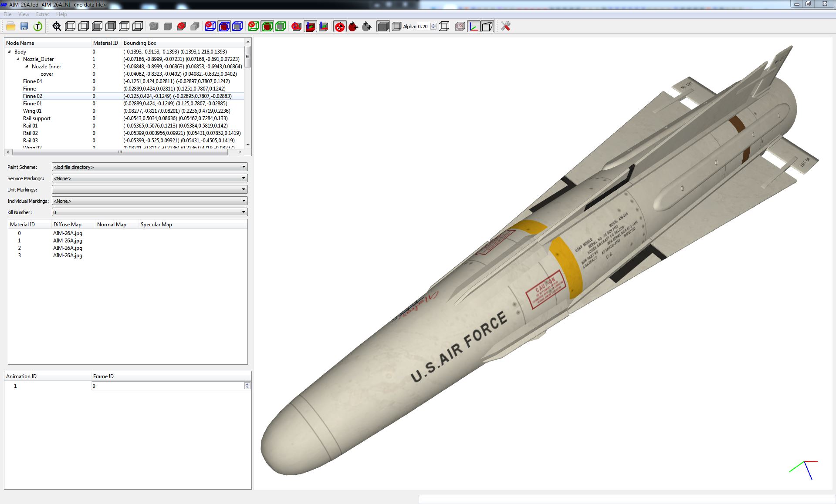
Task: Click the semi-transparent gray cube icon
Action: pyautogui.click(x=396, y=27)
